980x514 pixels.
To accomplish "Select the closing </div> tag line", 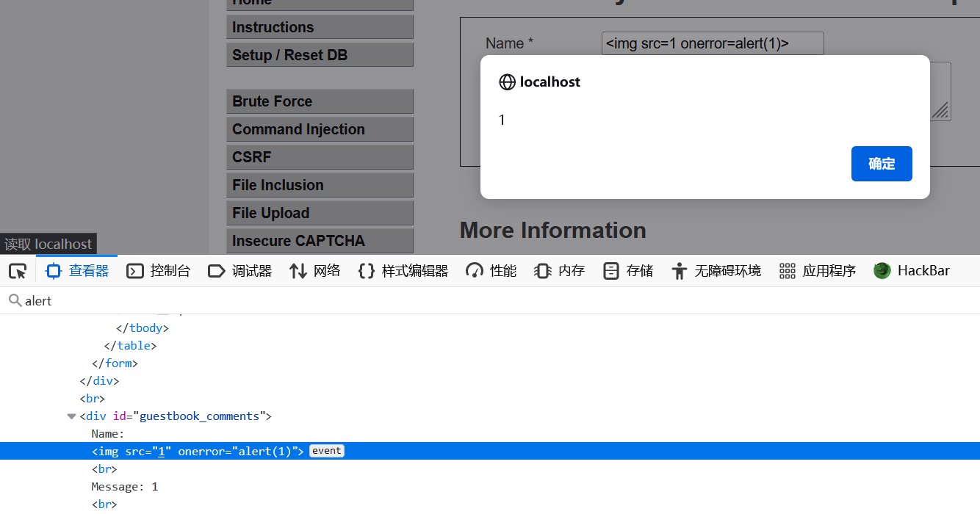I will tap(99, 381).
